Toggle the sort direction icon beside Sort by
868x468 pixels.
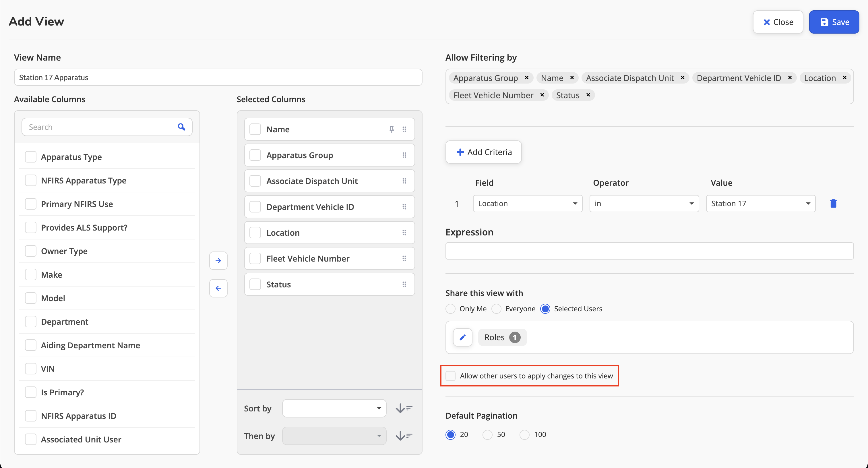point(404,408)
